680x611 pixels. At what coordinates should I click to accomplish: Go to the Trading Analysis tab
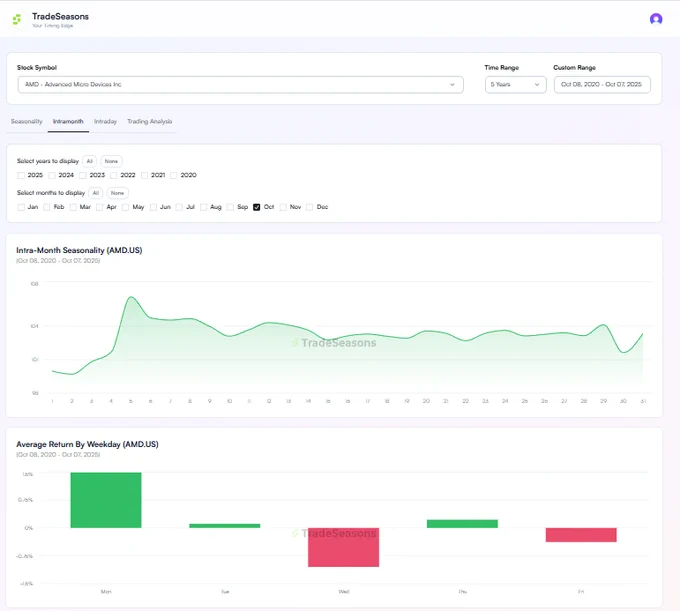(x=150, y=121)
